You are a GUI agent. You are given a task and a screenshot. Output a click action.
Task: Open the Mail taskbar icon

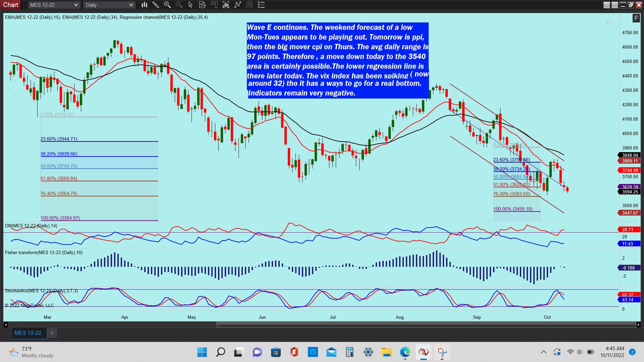tap(331, 352)
